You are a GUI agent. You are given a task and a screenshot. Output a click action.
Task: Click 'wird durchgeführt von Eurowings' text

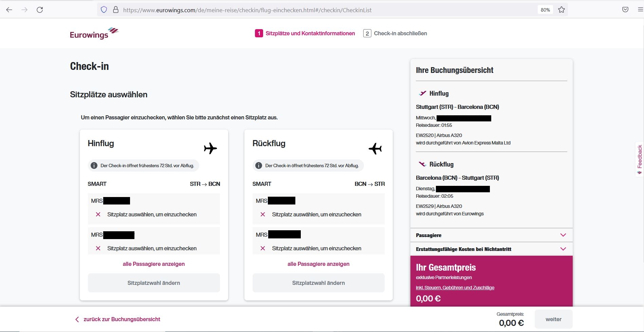pos(450,214)
